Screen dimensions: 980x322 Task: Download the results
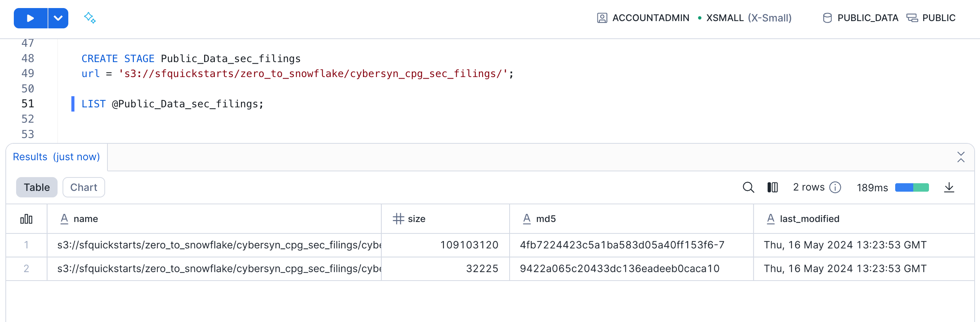pyautogui.click(x=949, y=187)
